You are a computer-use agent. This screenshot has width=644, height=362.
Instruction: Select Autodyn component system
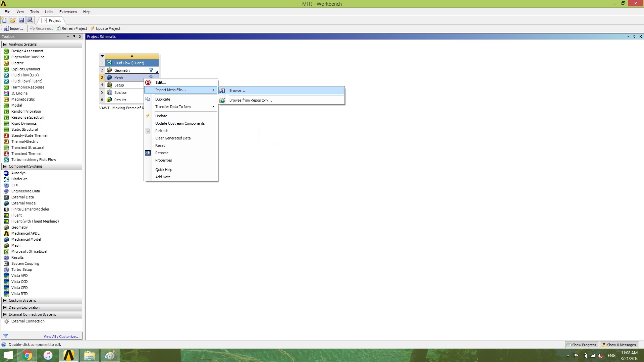click(x=18, y=173)
